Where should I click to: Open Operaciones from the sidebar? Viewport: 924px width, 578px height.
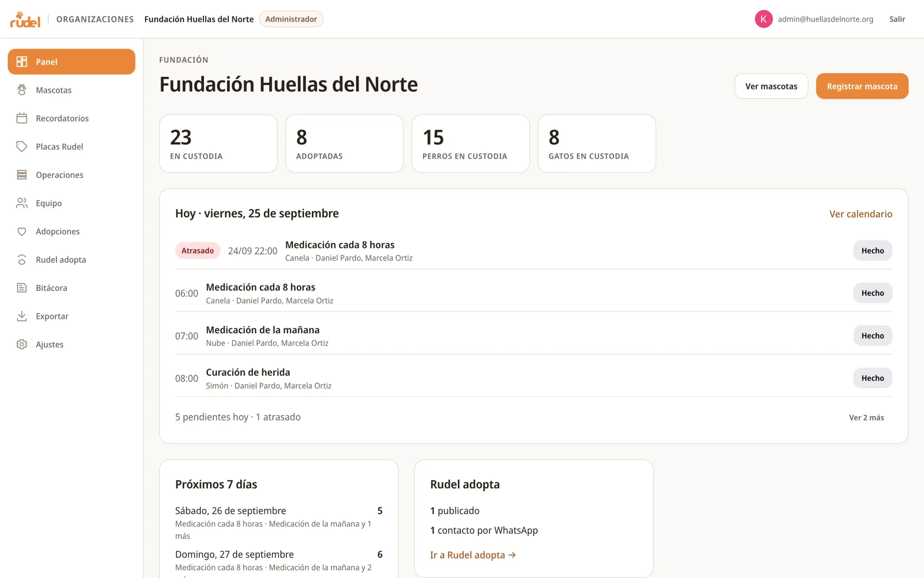click(x=72, y=175)
